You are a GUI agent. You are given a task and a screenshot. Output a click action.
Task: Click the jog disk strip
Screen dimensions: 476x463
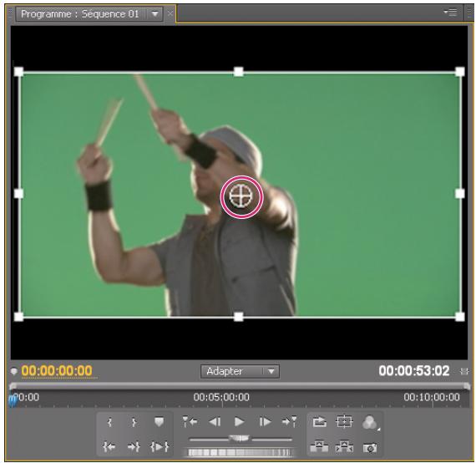[x=240, y=453]
